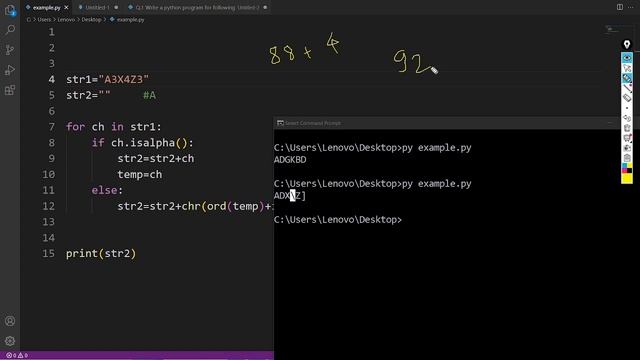Switch to the Untitled-1 tab
Viewport: 640px width, 360px height.
pos(97,7)
